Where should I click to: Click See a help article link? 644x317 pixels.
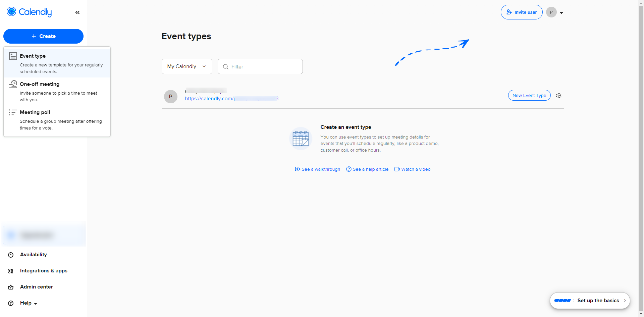[367, 169]
